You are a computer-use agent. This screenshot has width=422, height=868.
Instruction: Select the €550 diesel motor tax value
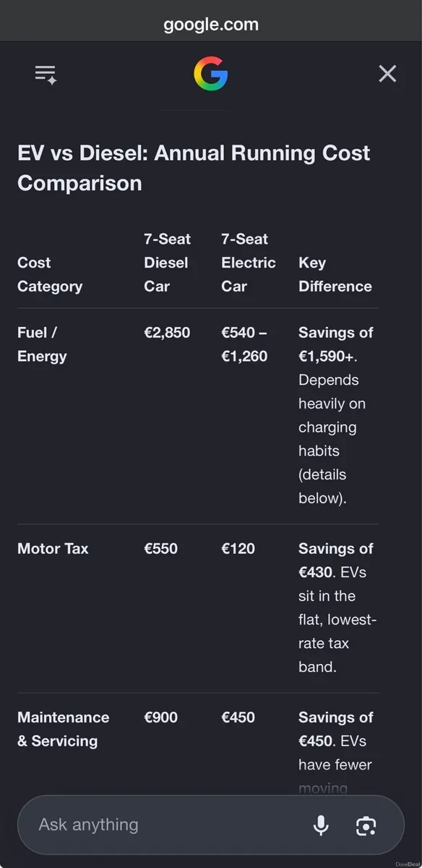[160, 548]
